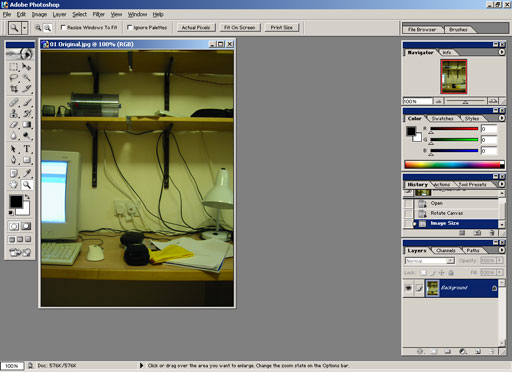Enable Ignore Palettes checkbox

[130, 27]
